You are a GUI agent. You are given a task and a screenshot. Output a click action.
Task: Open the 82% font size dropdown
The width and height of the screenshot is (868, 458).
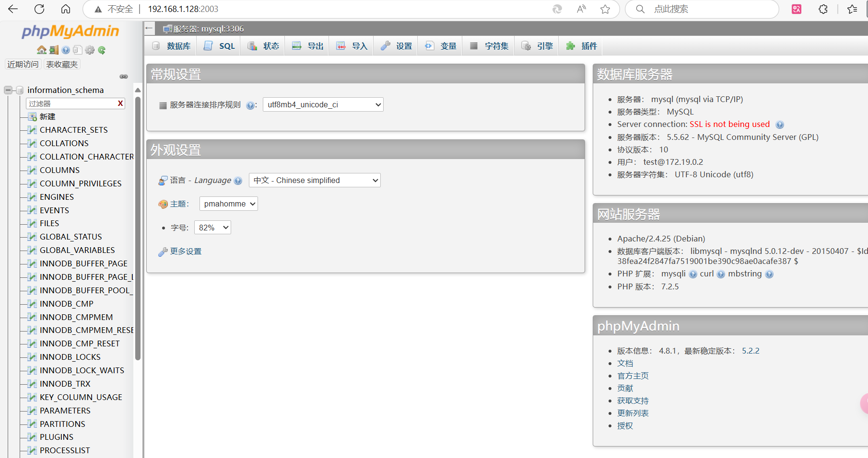(x=212, y=228)
